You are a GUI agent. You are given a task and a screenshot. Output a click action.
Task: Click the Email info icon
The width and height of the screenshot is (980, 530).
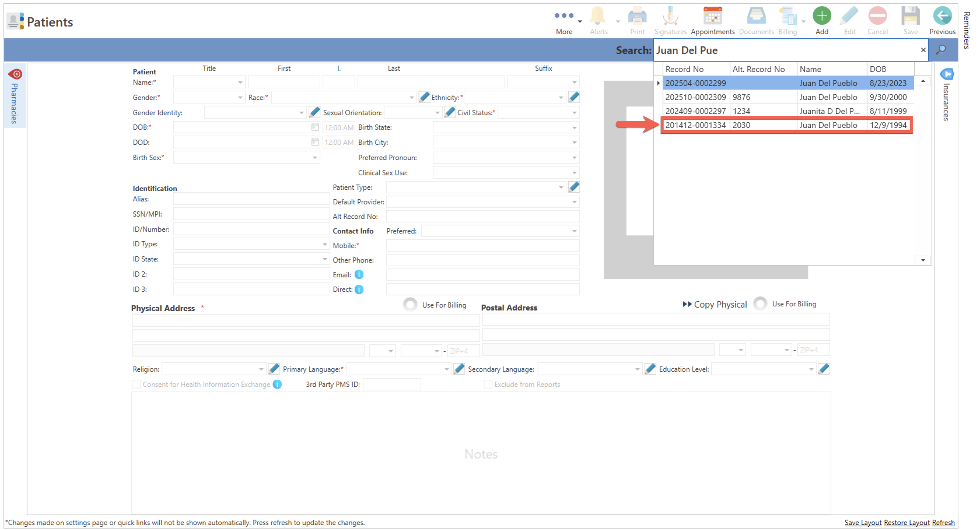[359, 275]
